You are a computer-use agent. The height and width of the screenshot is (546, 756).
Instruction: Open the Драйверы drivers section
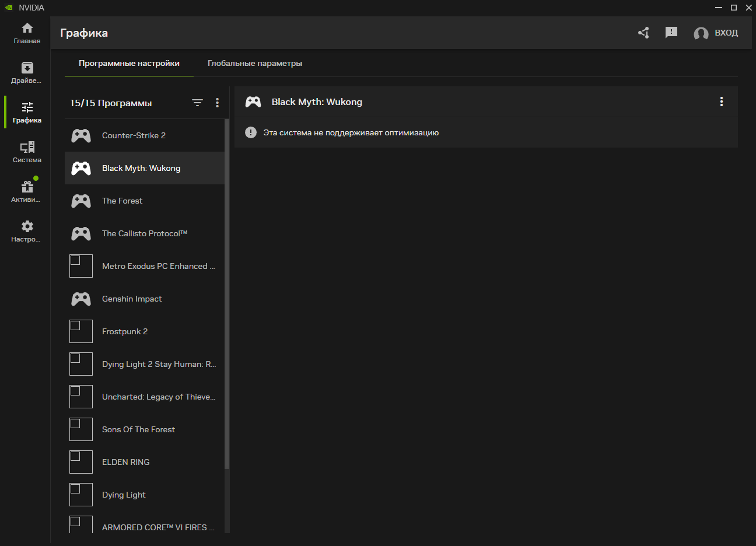pos(27,73)
